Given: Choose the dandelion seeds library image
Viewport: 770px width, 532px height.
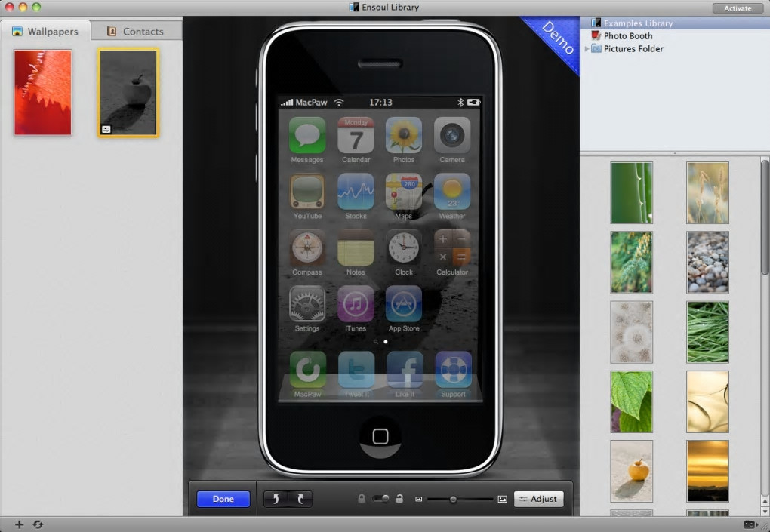Looking at the screenshot, I should [632, 332].
